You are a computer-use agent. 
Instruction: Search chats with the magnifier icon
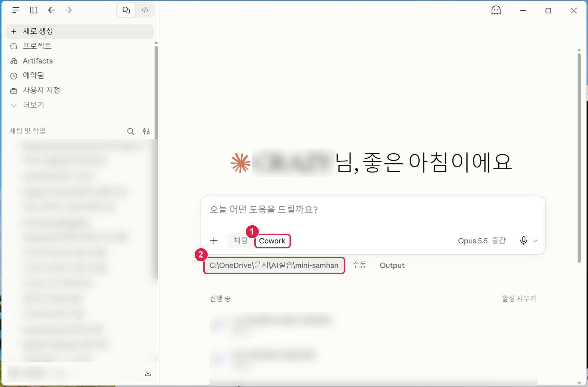click(x=131, y=131)
